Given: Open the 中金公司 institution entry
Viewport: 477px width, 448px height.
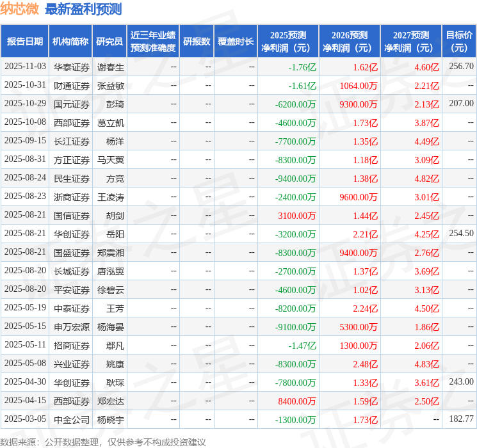Looking at the screenshot, I should tap(71, 419).
